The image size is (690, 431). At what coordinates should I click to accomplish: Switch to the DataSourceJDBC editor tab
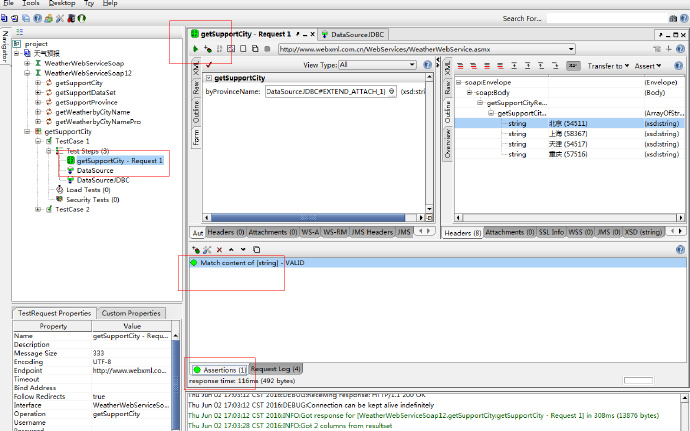pyautogui.click(x=353, y=34)
